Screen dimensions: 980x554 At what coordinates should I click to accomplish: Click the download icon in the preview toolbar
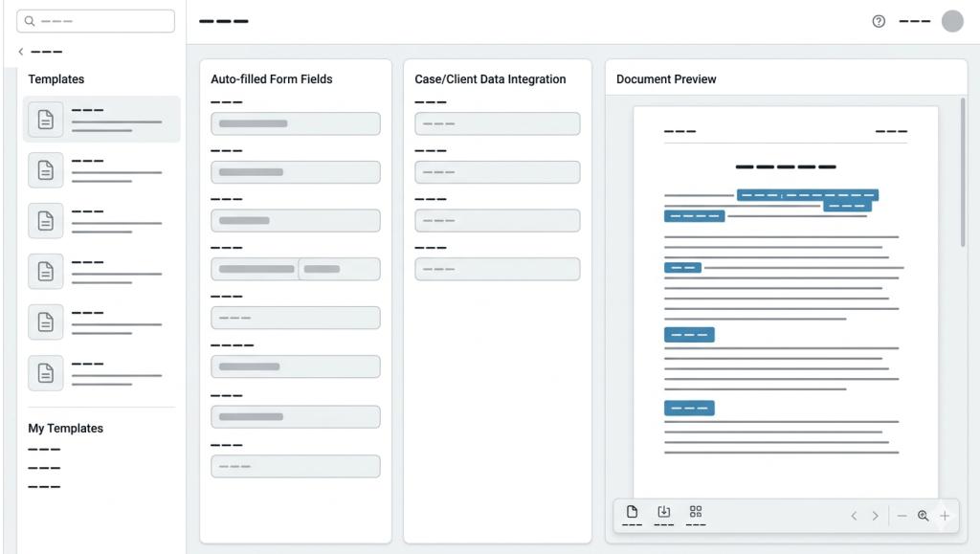(663, 513)
